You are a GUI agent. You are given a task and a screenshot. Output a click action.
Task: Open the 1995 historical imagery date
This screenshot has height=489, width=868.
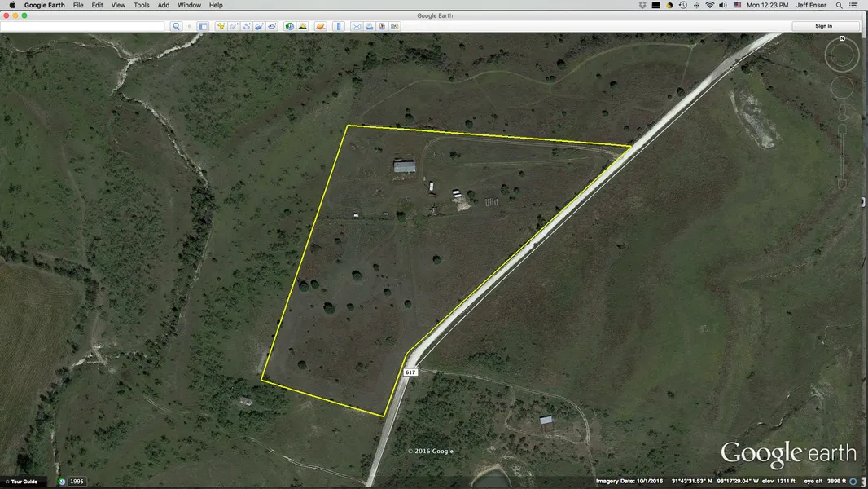pyautogui.click(x=76, y=482)
